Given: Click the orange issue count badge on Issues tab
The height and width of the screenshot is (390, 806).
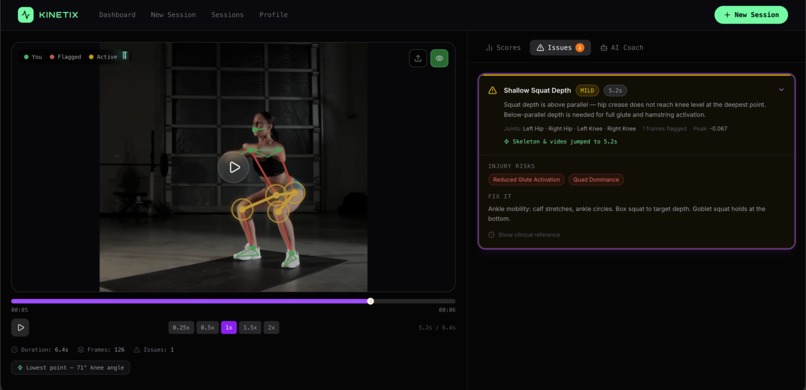Looking at the screenshot, I should [x=580, y=47].
